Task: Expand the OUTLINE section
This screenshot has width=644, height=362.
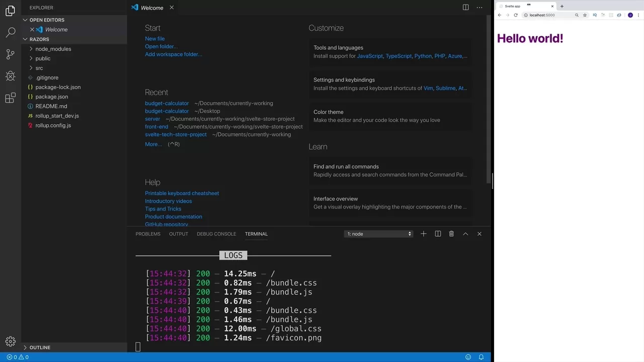Action: click(40, 347)
